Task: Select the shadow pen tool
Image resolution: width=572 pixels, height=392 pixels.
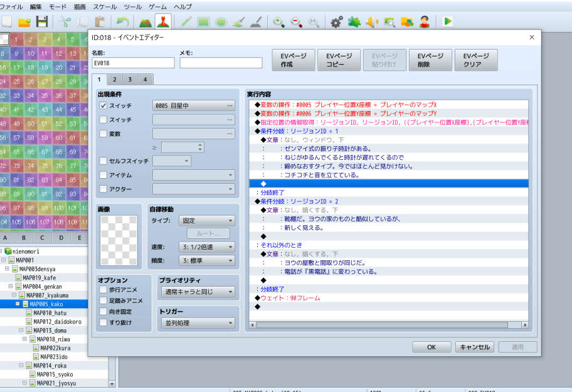Action: [x=256, y=22]
